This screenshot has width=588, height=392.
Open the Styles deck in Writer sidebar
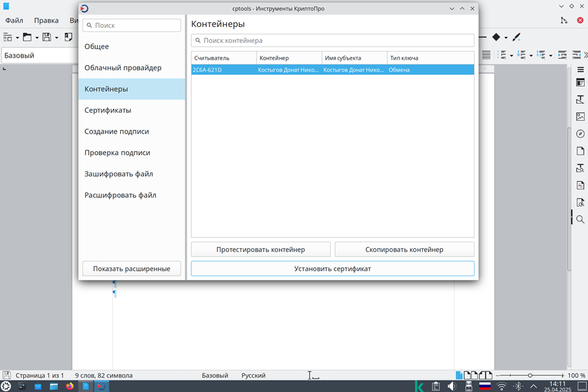(581, 99)
